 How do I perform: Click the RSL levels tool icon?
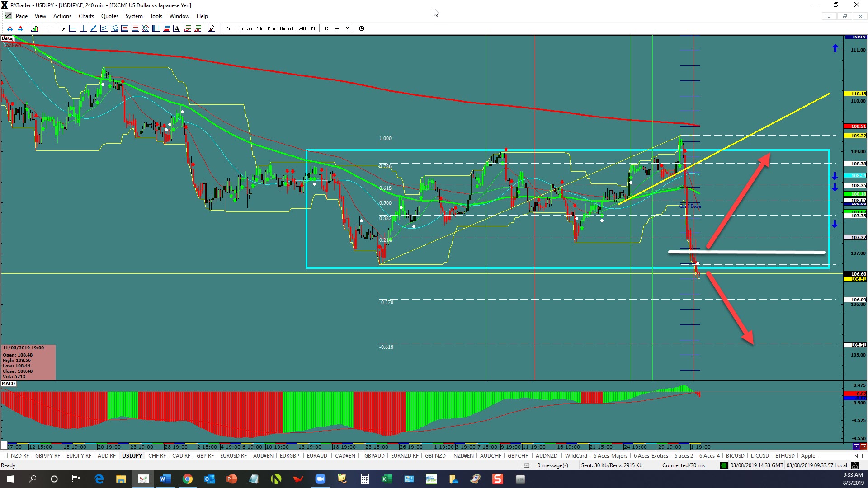point(197,28)
